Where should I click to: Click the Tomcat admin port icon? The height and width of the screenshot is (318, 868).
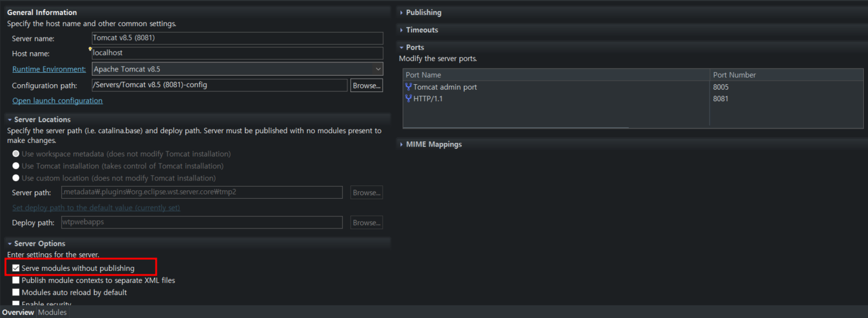click(409, 87)
